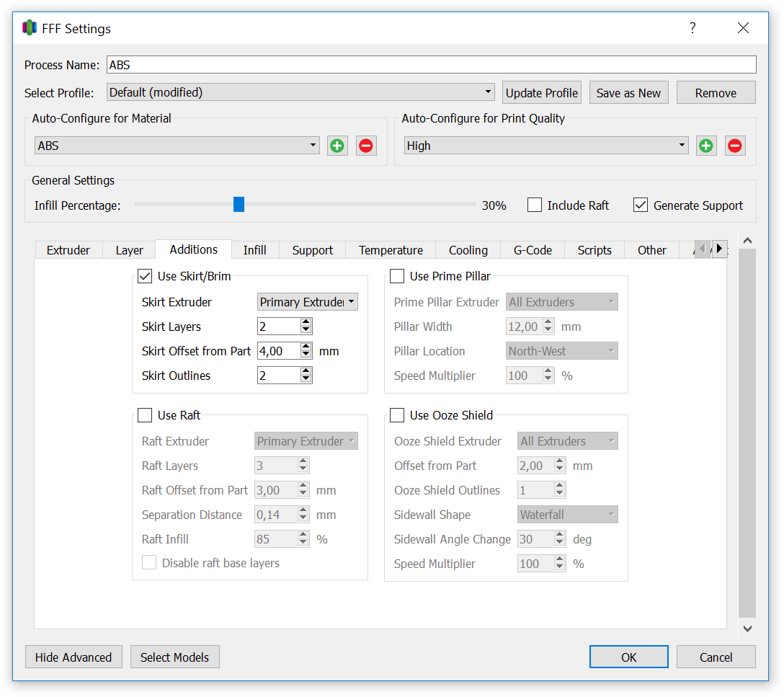784x697 pixels.
Task: Open the G-Code tab
Action: pos(533,250)
